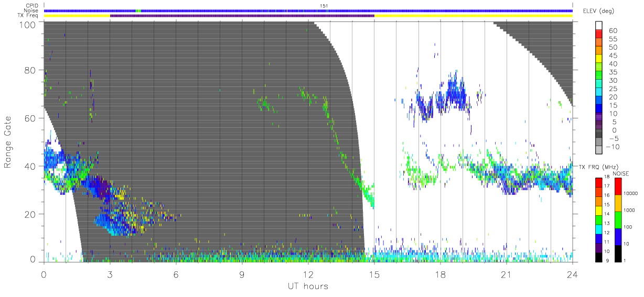Click the black bottom segment of the TX FRQ bar
644x297 pixels.
[x=598, y=257]
